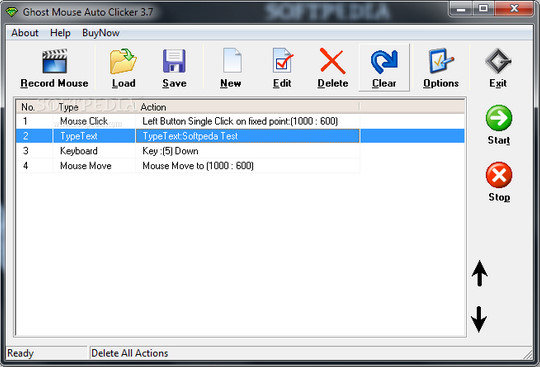Viewport: 540px width, 367px height.
Task: Select the TypeText type cell
Action: click(x=94, y=136)
